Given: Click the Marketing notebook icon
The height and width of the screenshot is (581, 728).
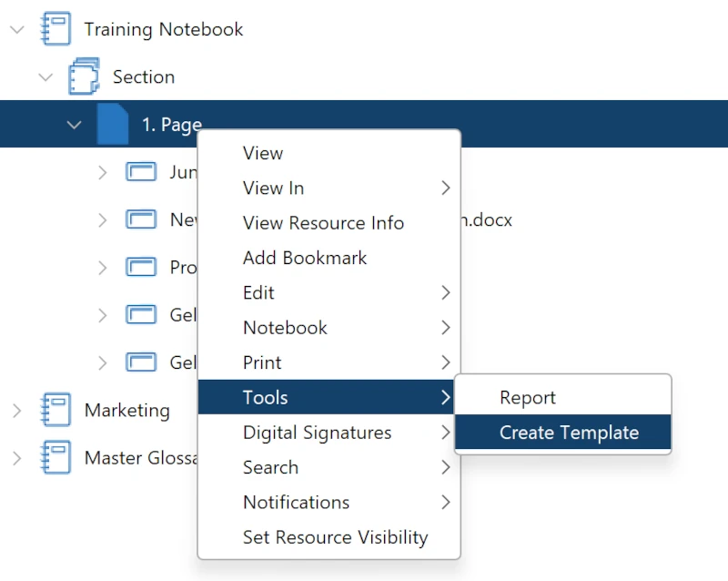Looking at the screenshot, I should pos(56,410).
